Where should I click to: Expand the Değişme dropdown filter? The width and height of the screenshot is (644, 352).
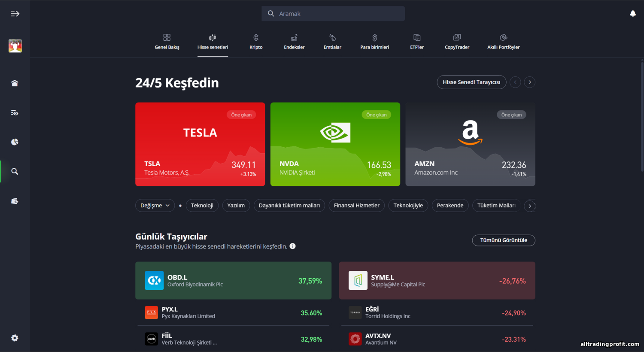[155, 206]
